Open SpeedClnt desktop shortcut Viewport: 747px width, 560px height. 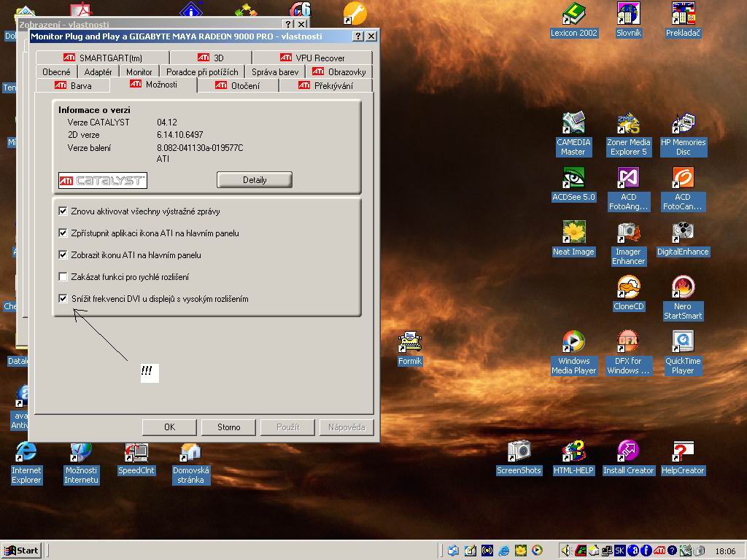pyautogui.click(x=136, y=452)
